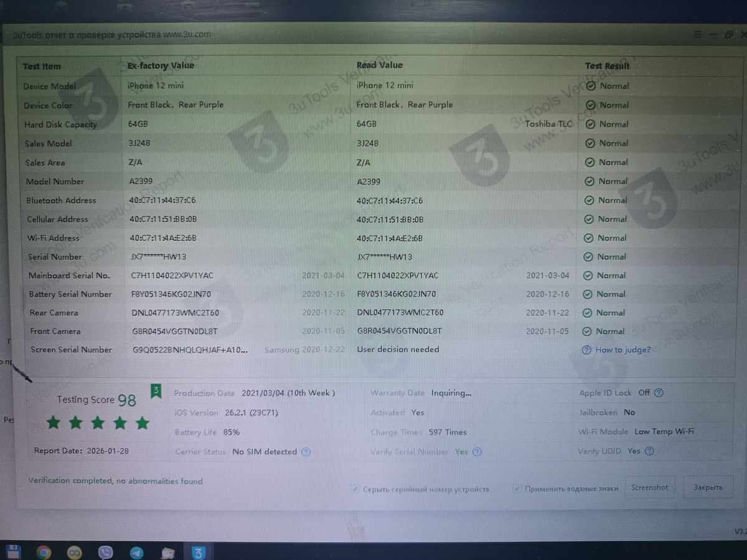The width and height of the screenshot is (747, 560).
Task: Select the Read Value column header
Action: click(x=379, y=65)
